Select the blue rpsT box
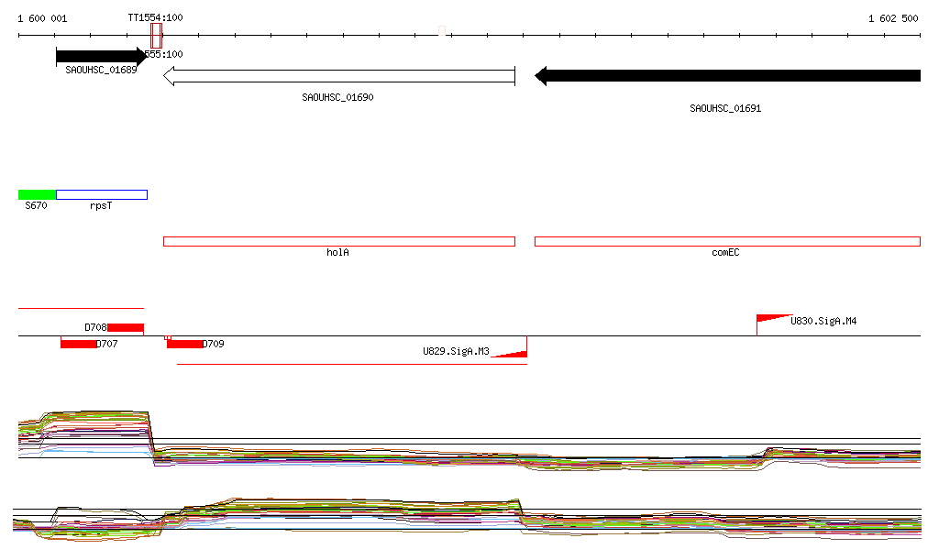This screenshot has width=939, height=560. [102, 194]
